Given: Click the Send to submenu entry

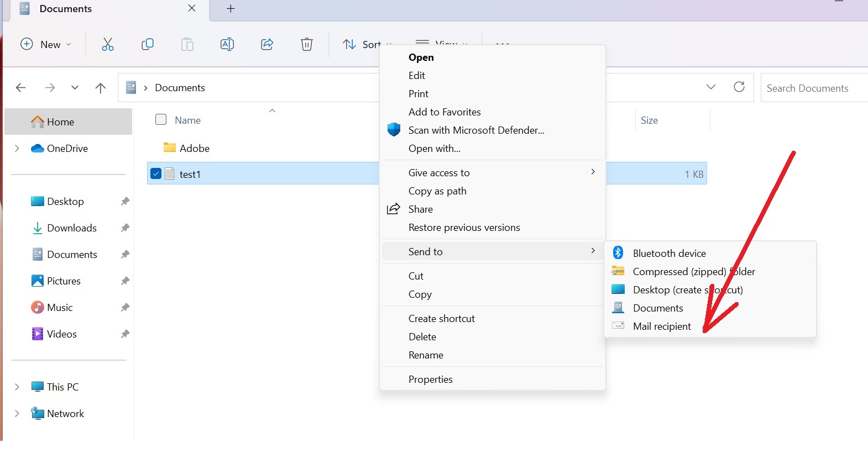Looking at the screenshot, I should (x=492, y=251).
